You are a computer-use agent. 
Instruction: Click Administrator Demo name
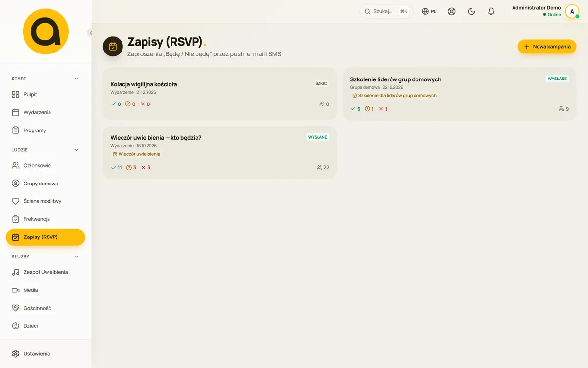[536, 8]
